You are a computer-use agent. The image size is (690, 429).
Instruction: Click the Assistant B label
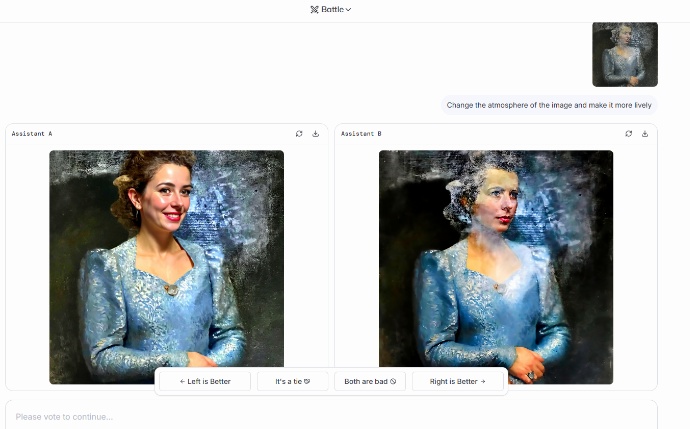click(361, 133)
